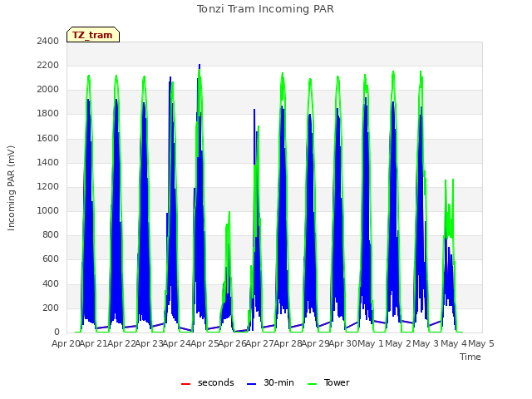Click the Apr 24 blue peak above 2200
Image resolution: width=532 pixels, height=399 pixels.
(199, 65)
